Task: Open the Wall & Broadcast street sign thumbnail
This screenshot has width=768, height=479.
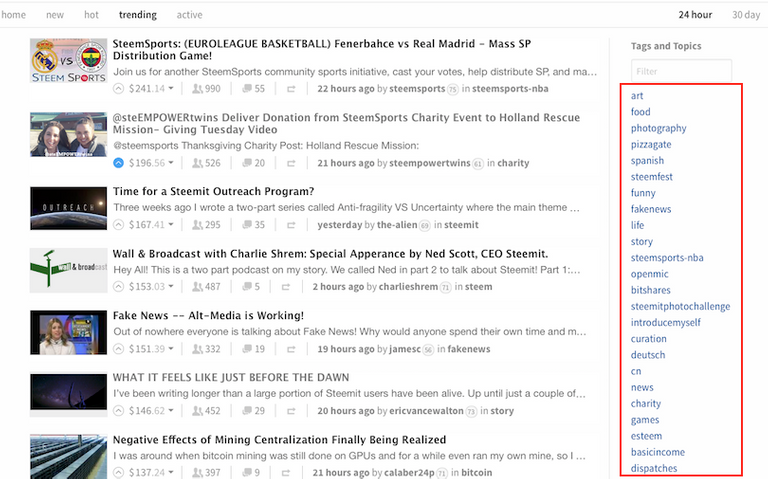Action: coord(69,270)
